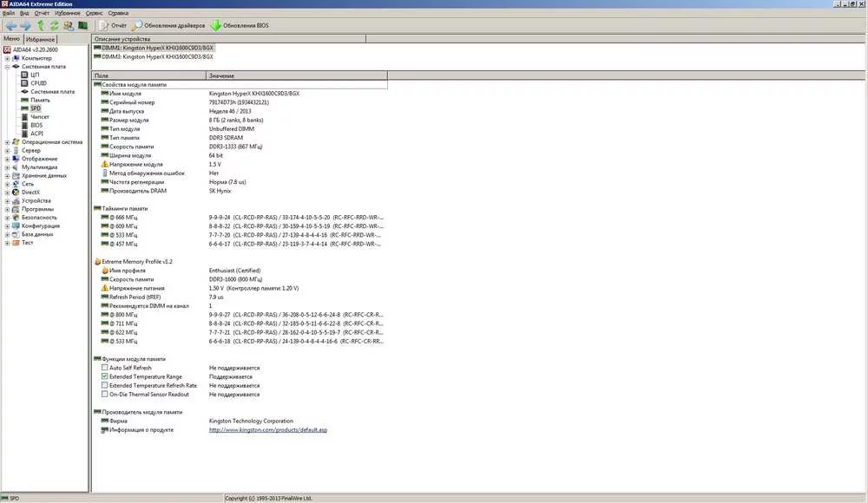Open the Вид menu

[x=24, y=13]
